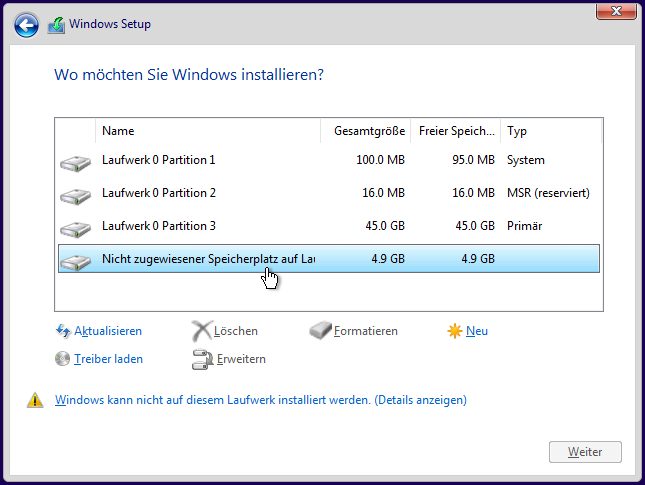This screenshot has width=645, height=485.
Task: Click the Erweitern text label
Action: tap(241, 359)
